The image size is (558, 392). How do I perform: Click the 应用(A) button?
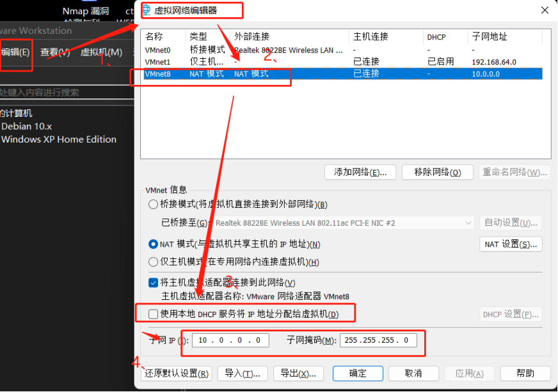[470, 373]
